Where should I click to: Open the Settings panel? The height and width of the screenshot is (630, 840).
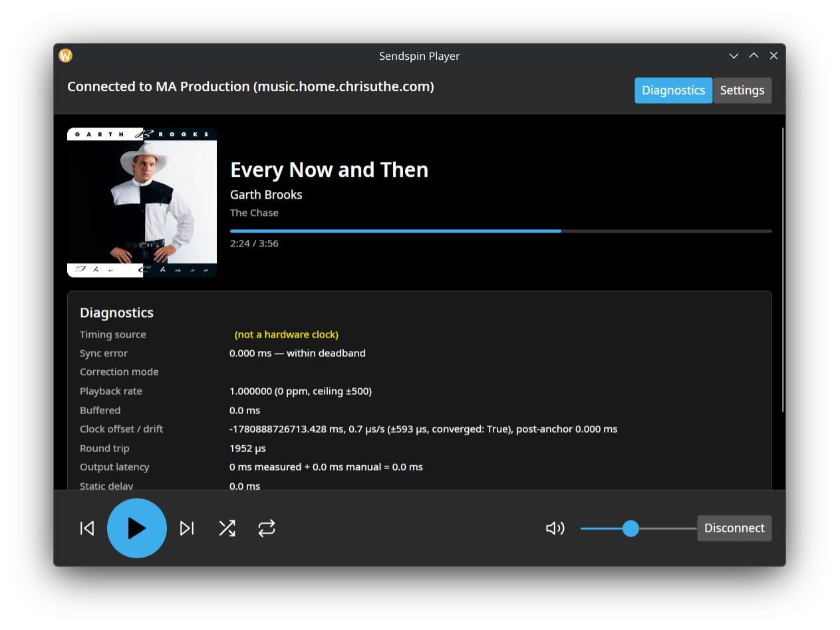pyautogui.click(x=742, y=90)
